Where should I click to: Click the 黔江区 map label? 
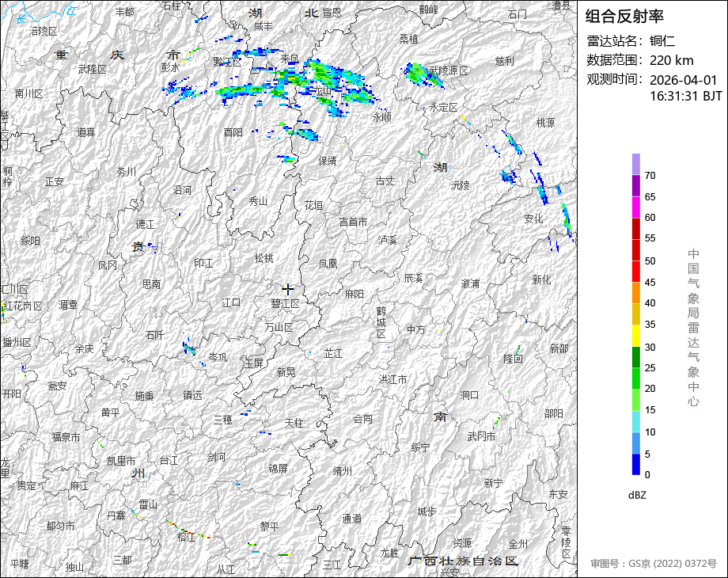click(x=228, y=62)
